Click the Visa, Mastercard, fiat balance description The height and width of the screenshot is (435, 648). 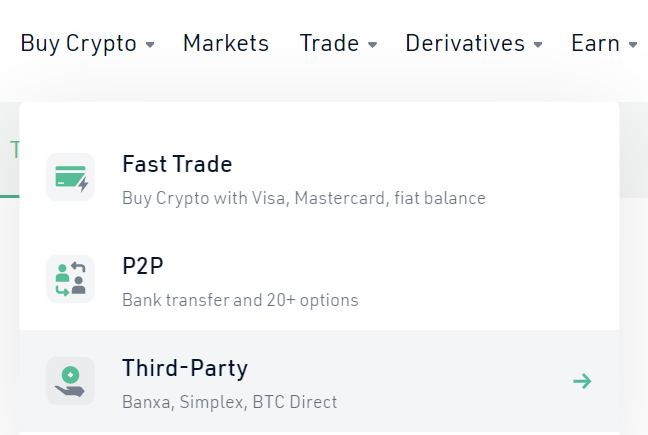click(303, 198)
